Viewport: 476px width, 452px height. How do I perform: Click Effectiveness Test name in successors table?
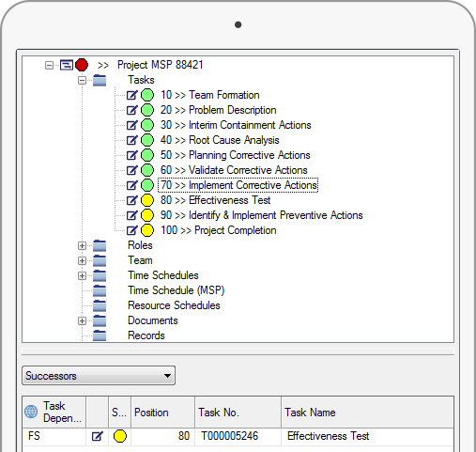pyautogui.click(x=328, y=436)
